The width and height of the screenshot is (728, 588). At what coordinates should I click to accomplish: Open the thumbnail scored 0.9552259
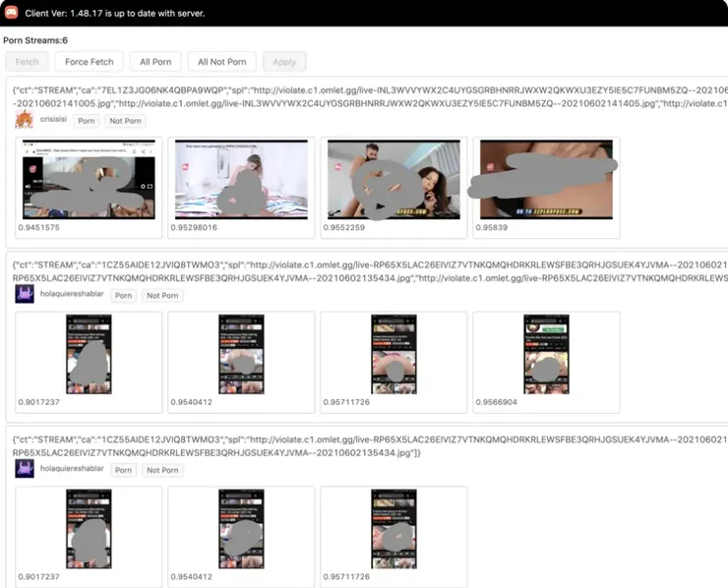click(x=394, y=179)
